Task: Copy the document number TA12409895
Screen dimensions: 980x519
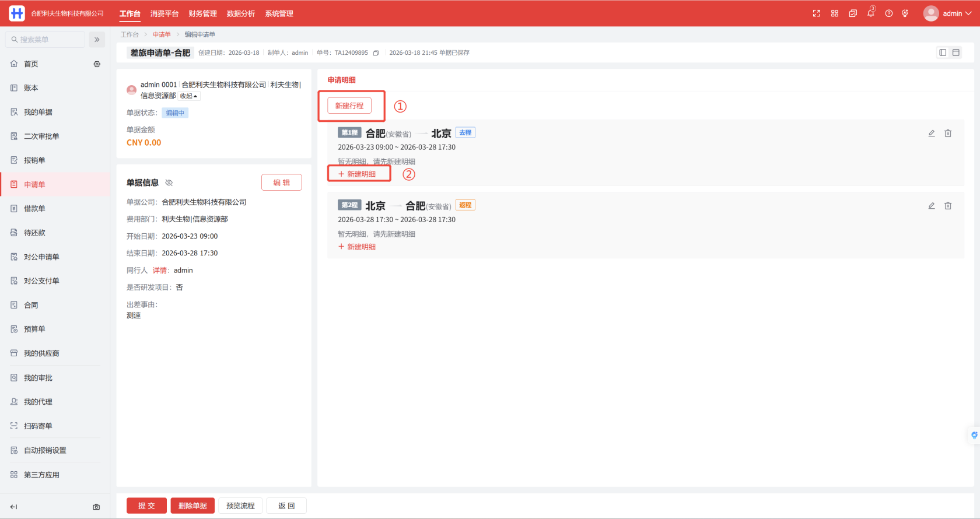Action: click(376, 53)
